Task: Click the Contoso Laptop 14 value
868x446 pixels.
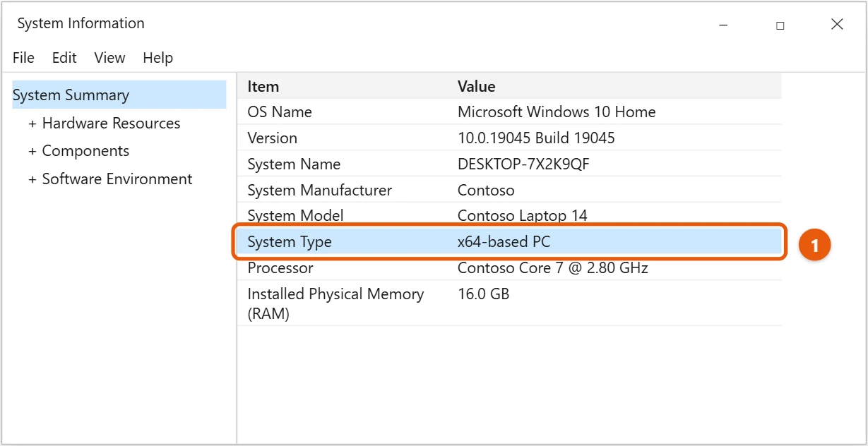Action: pyautogui.click(x=523, y=215)
